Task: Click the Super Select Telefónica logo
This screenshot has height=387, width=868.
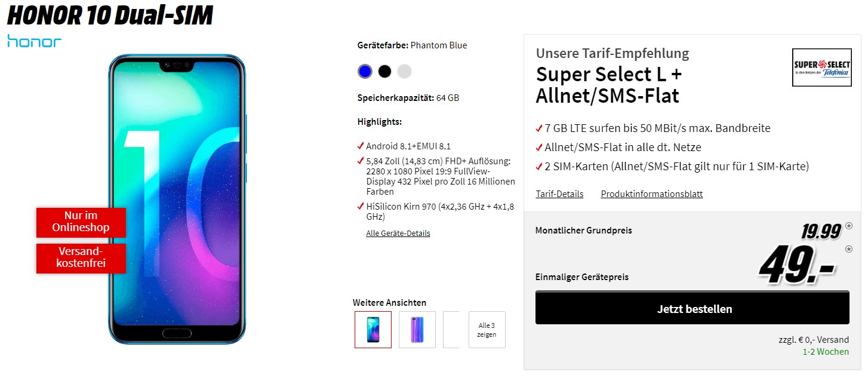Action: point(821,67)
